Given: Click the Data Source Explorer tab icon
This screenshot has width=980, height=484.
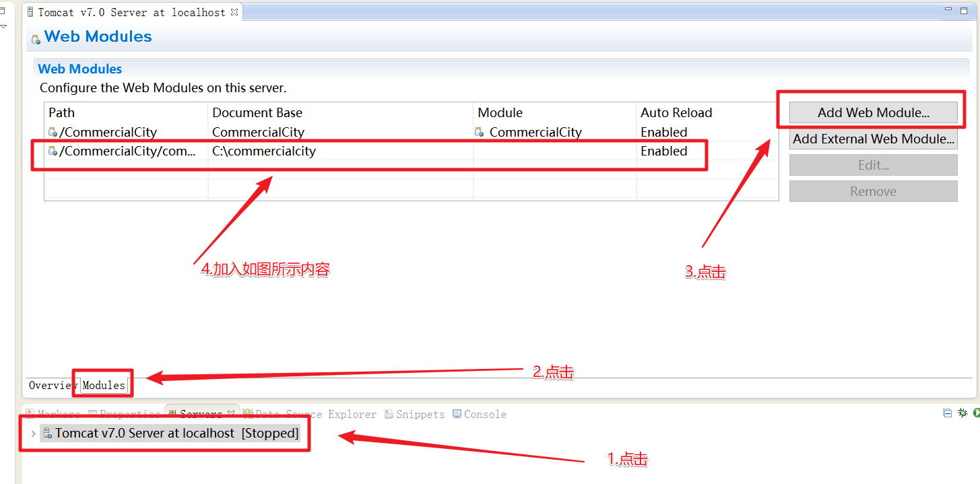Looking at the screenshot, I should (248, 414).
